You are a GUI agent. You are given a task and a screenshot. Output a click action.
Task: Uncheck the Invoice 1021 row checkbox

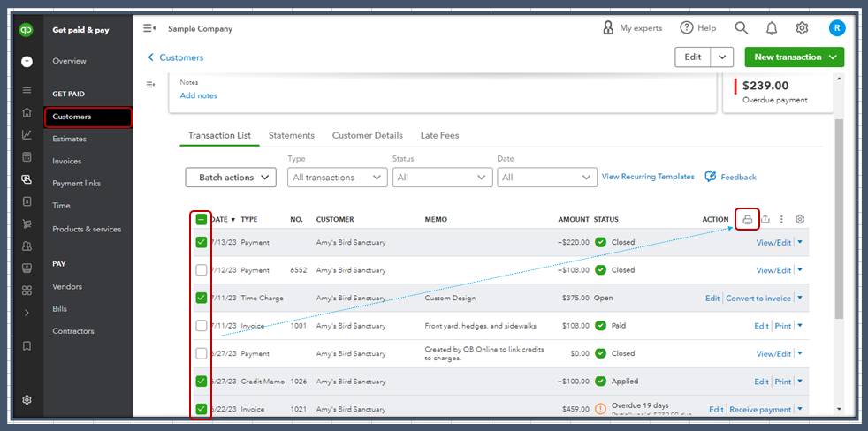(202, 410)
